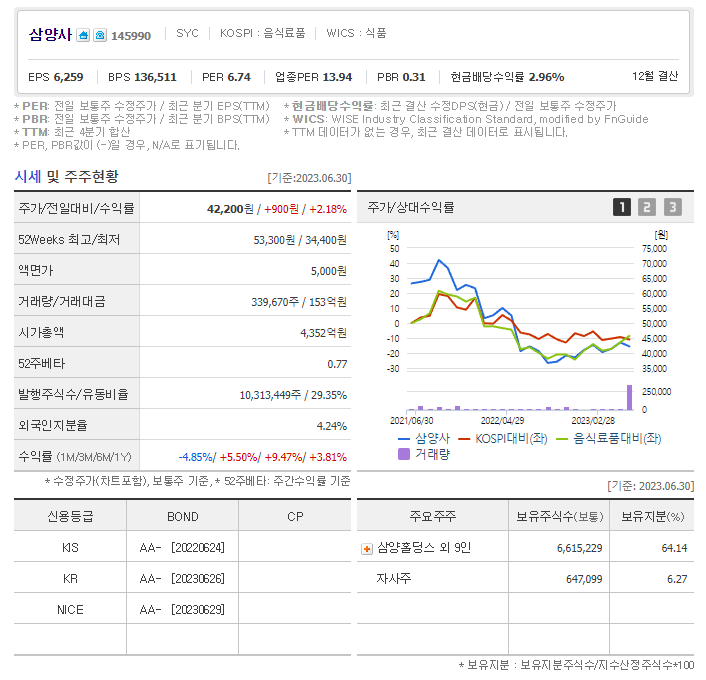Image resolution: width=706 pixels, height=680 pixels.
Task: Select 현금배당수익률 value 2.96%
Action: click(x=546, y=77)
